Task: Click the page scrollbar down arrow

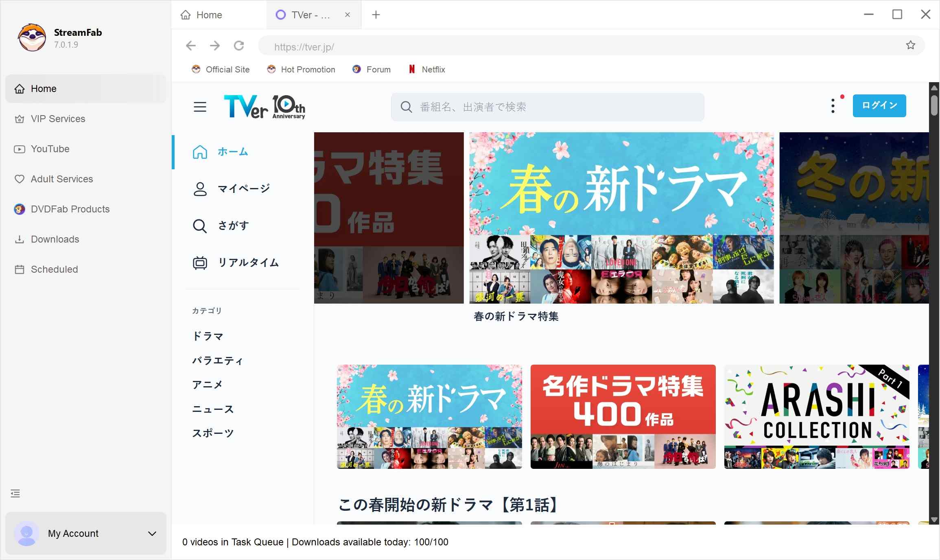Action: tap(934, 520)
